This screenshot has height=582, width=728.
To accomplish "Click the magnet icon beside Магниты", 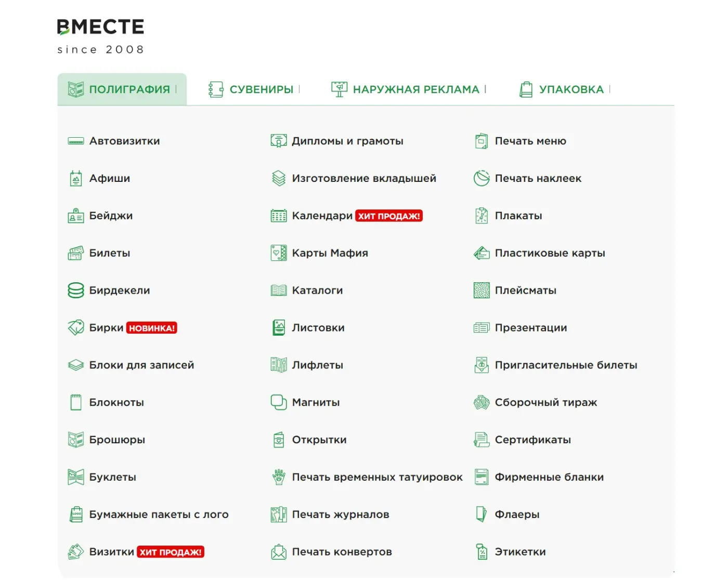I will point(279,402).
